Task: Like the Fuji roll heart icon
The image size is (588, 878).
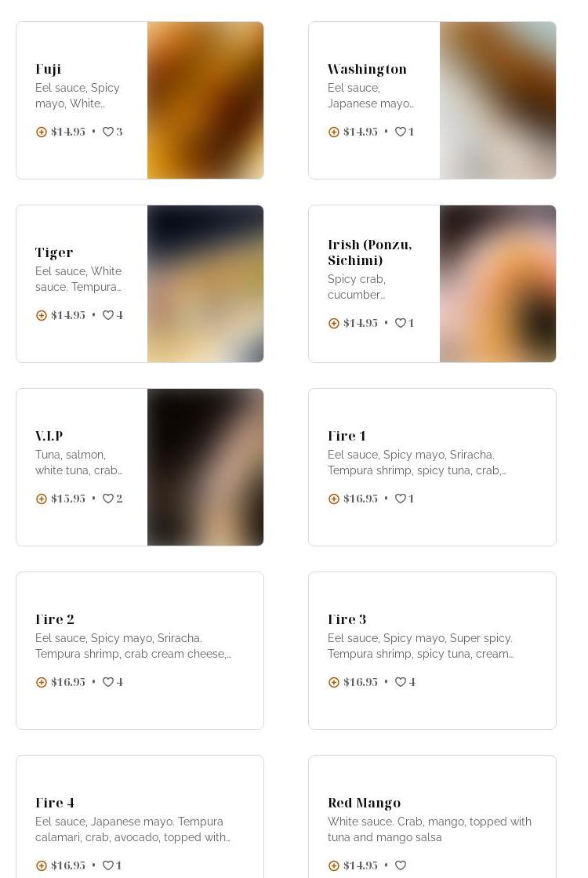Action: tap(108, 132)
